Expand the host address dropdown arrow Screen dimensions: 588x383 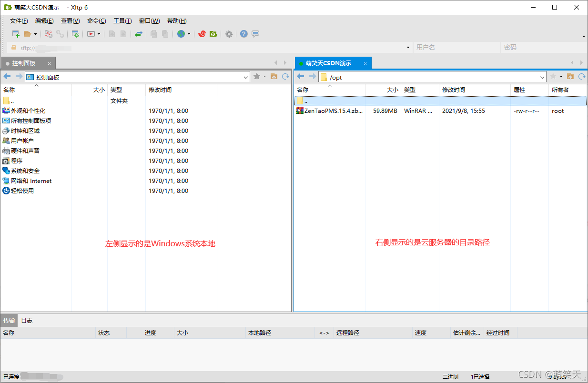coord(408,48)
